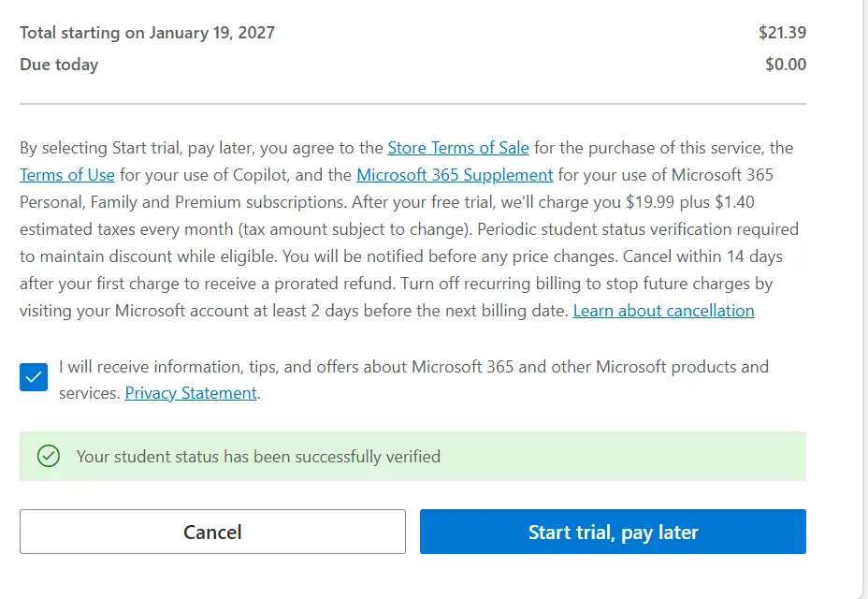Image resolution: width=868 pixels, height=599 pixels.
Task: Click the Cancel button
Action: tap(212, 532)
